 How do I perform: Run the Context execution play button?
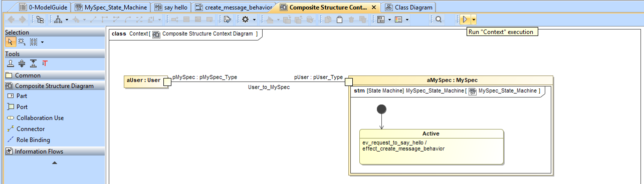point(465,19)
